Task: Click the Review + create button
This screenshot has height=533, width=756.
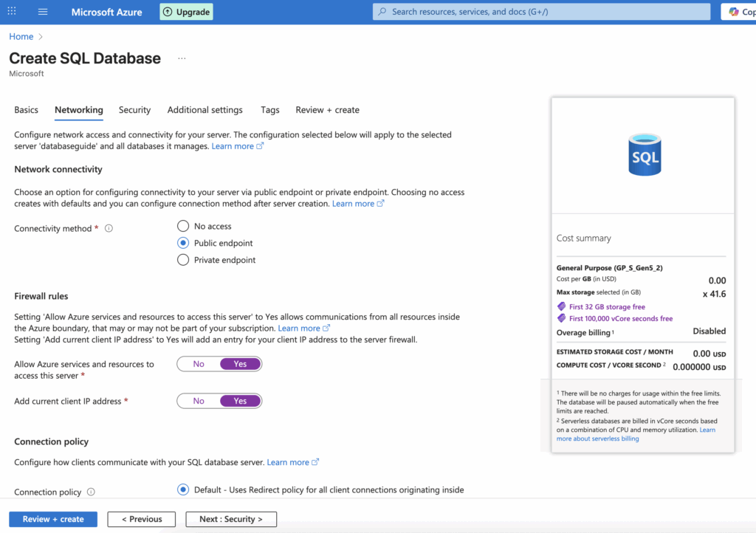Action: tap(52, 519)
